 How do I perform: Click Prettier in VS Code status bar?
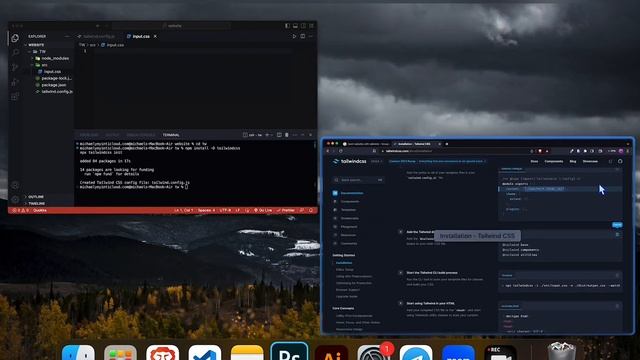[x=285, y=211]
